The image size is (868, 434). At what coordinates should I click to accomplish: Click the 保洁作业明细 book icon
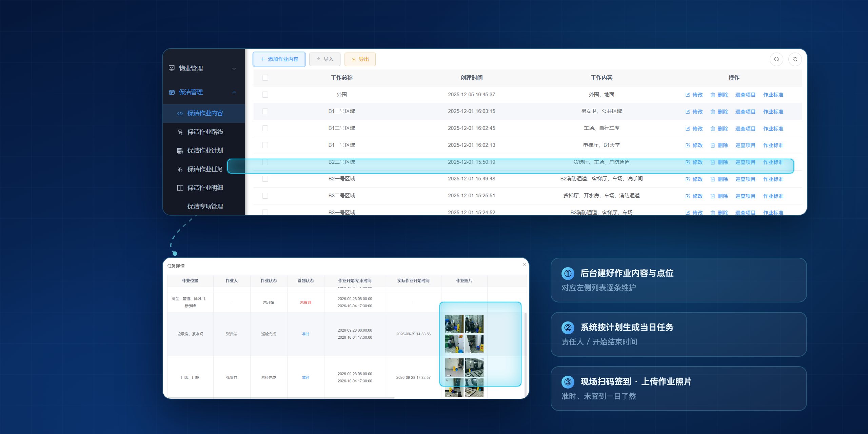point(180,188)
